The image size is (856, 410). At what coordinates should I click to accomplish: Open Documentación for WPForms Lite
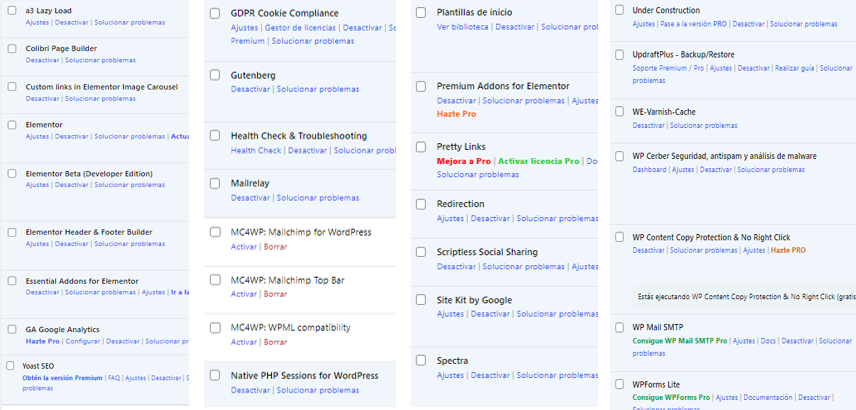pyautogui.click(x=768, y=397)
